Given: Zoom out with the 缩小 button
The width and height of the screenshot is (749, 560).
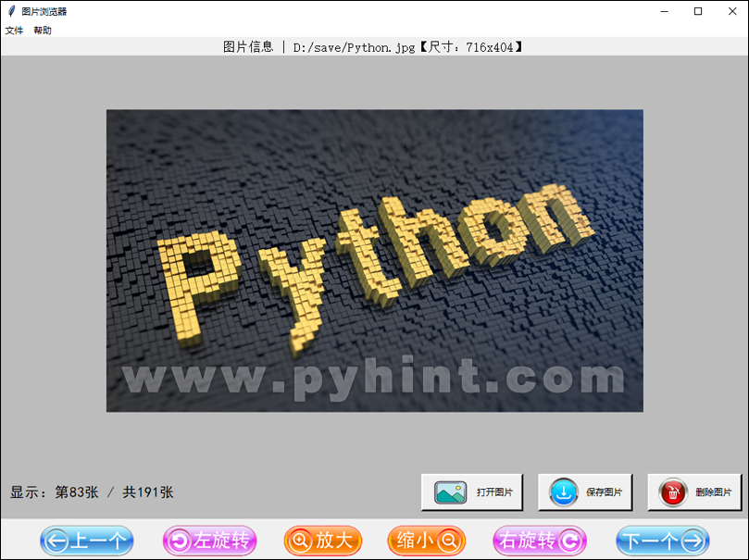Looking at the screenshot, I should [426, 541].
